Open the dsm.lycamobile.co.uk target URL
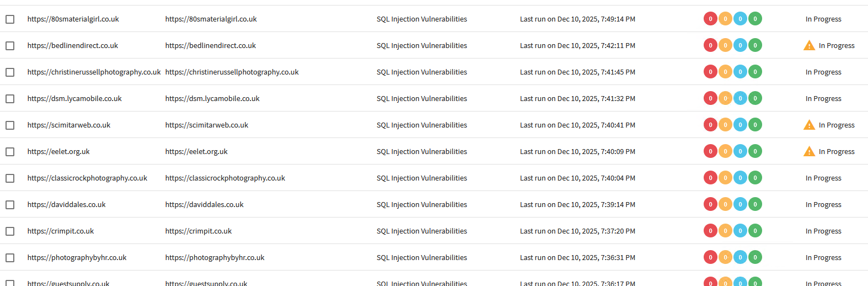Image resolution: width=868 pixels, height=286 pixels. [212, 99]
